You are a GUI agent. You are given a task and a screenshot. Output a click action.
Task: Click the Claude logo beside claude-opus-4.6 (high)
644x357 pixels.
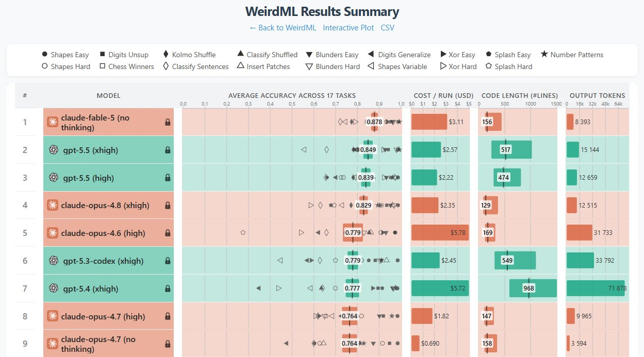pos(52,233)
